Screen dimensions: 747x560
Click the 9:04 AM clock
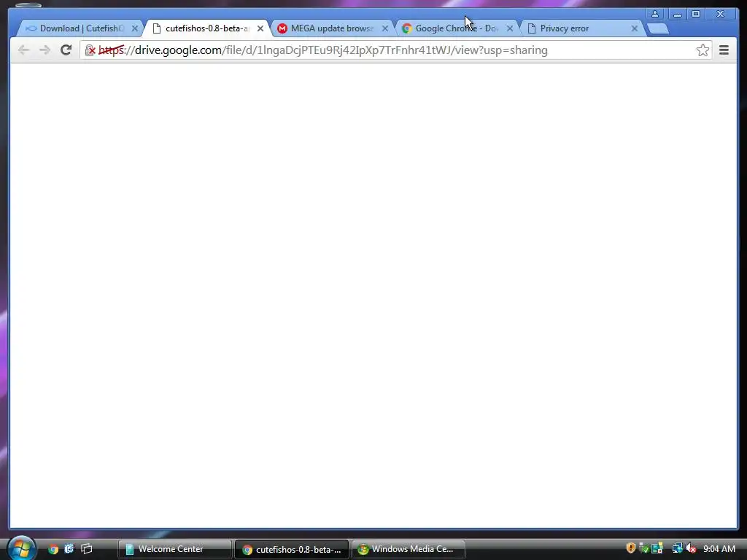tap(719, 549)
